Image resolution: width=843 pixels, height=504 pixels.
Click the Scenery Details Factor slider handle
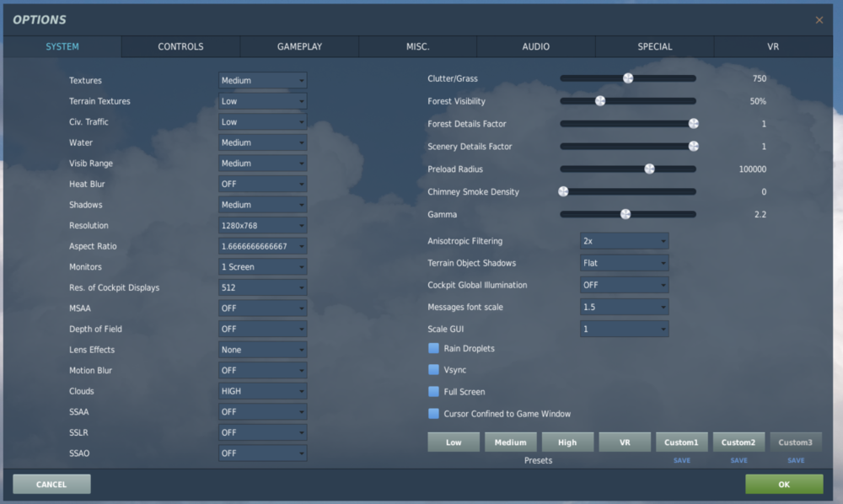[x=694, y=146]
